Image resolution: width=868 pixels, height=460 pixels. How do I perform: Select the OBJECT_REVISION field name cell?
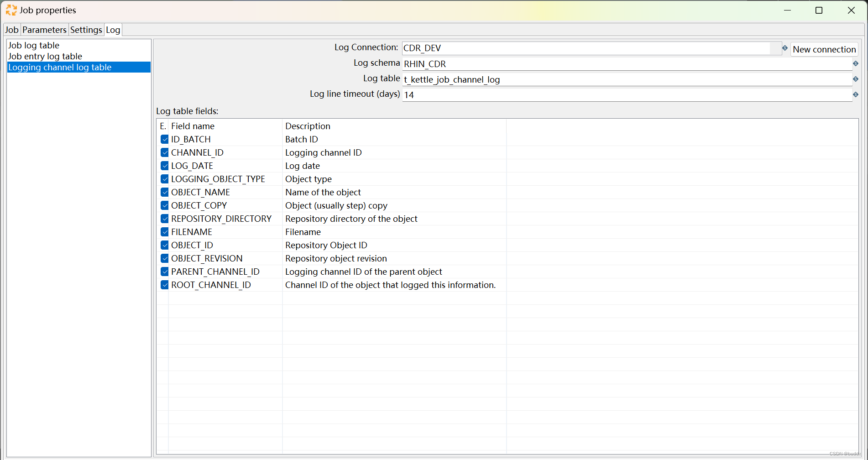tap(225, 258)
